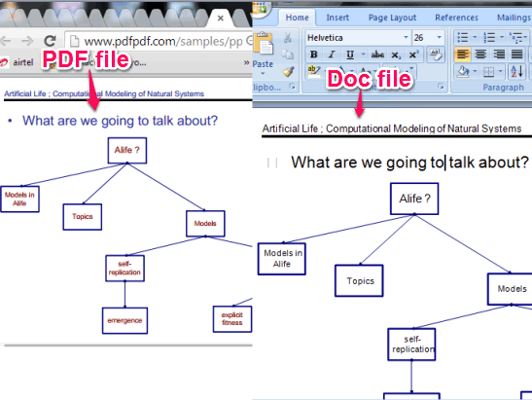Click the Paste button label
This screenshot has width=532, height=400.
click(x=263, y=64)
